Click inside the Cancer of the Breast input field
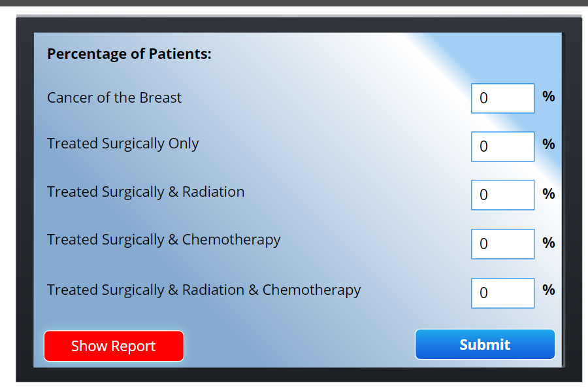This screenshot has width=588, height=389. coord(502,98)
